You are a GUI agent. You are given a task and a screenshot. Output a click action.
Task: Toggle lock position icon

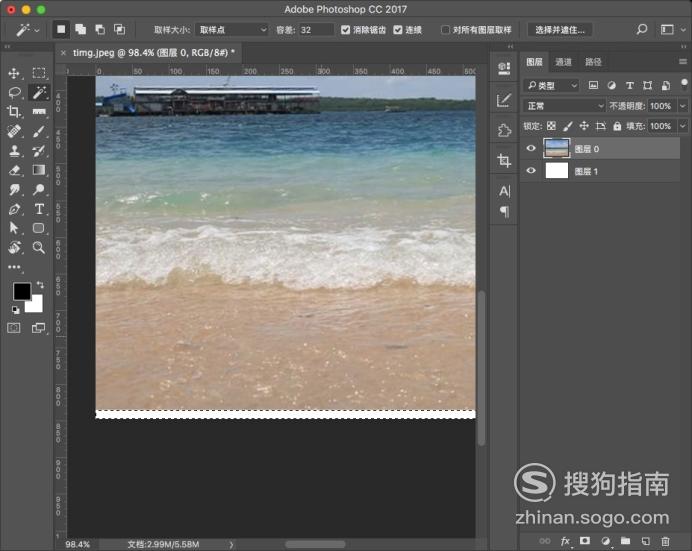(584, 126)
